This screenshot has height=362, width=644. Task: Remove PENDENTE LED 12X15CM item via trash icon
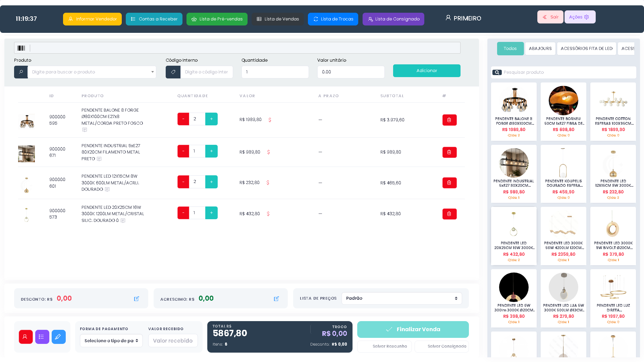[449, 183]
